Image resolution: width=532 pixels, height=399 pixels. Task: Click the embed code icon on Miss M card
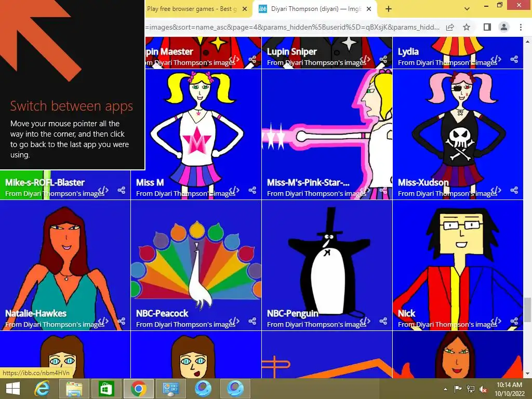pos(234,190)
